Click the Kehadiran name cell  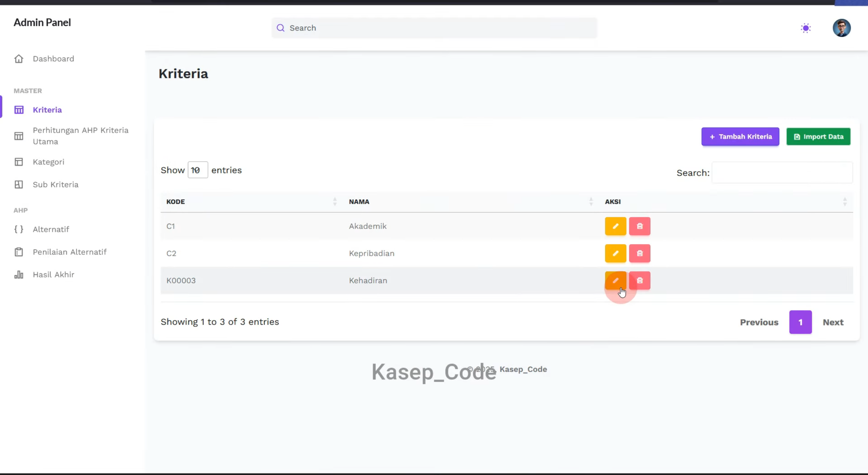click(x=368, y=280)
